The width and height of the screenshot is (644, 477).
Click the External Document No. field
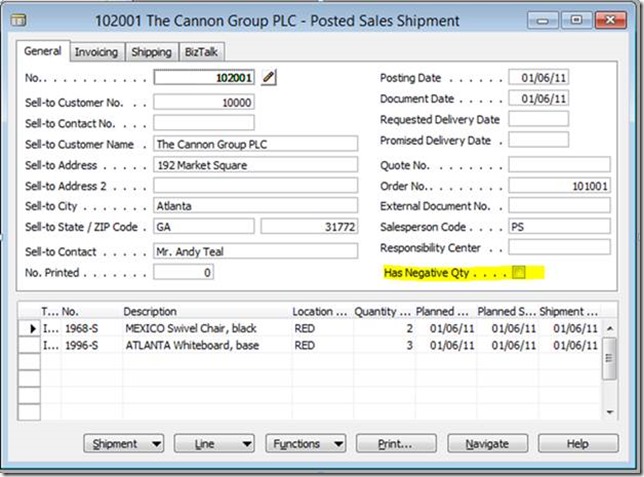point(559,205)
